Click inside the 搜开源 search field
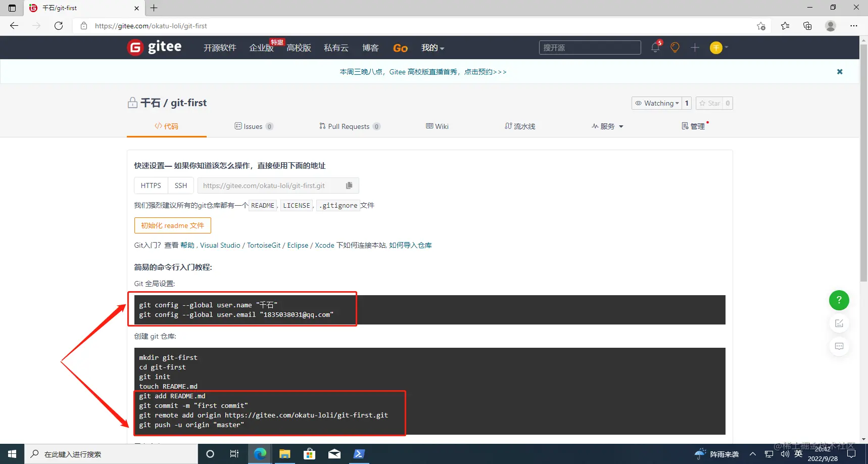Viewport: 868px width, 464px height. 590,47
